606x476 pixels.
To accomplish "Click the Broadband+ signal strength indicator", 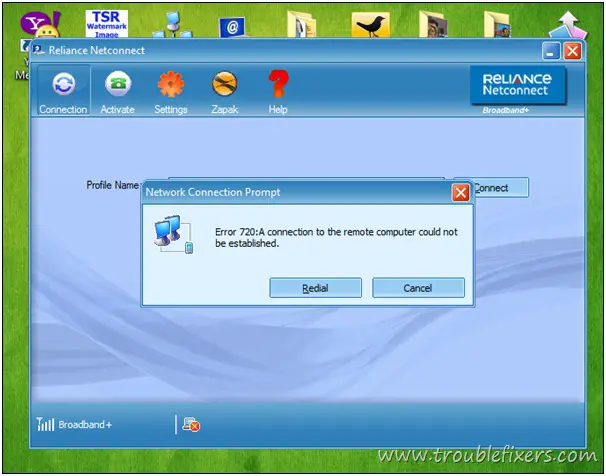I will pos(74,424).
